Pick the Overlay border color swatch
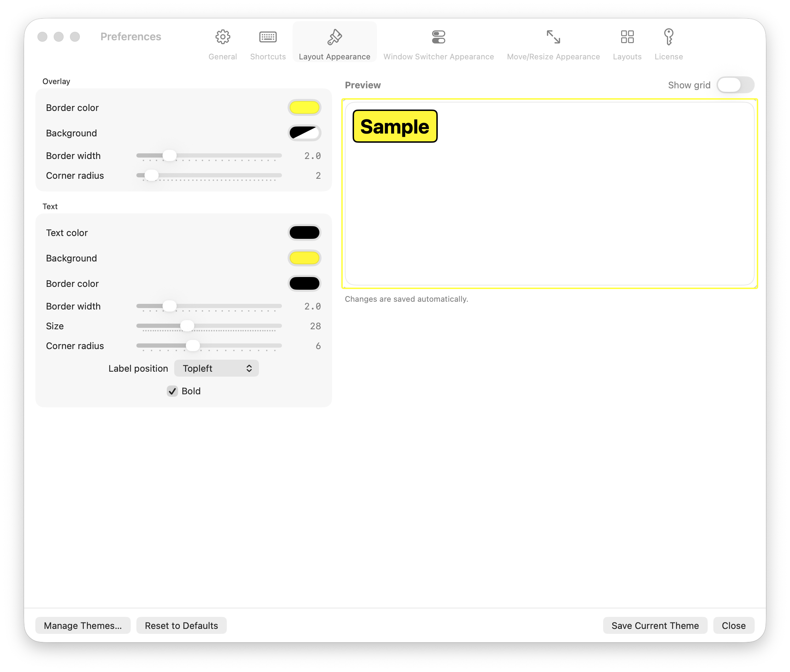790x672 pixels. click(304, 108)
